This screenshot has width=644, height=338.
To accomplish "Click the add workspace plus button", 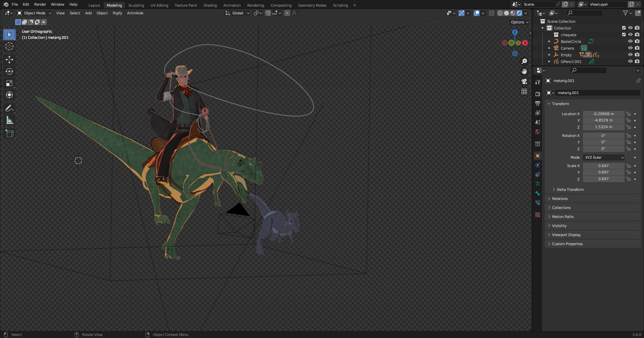I will (x=355, y=5).
